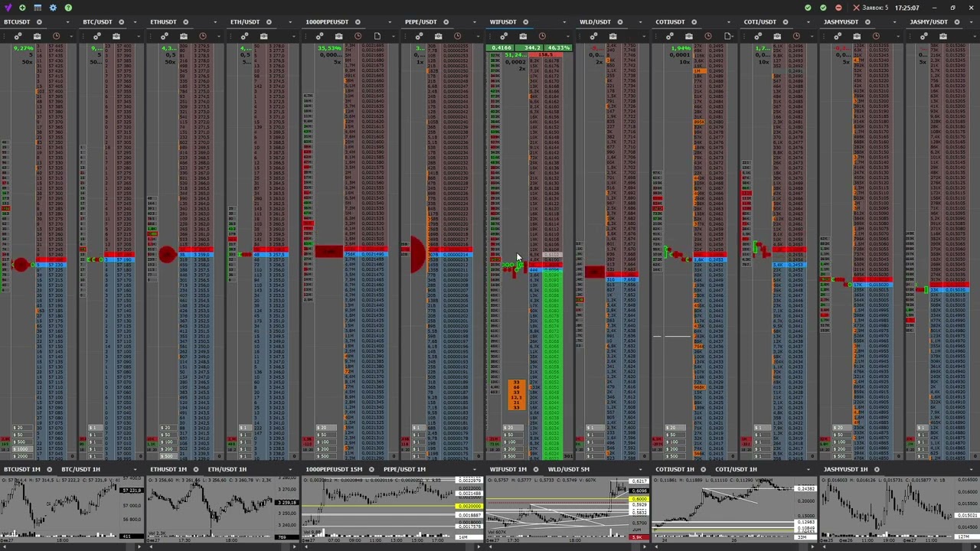Select the COTI/USDT order book tab
This screenshot has height=551, width=980.
click(x=759, y=22)
